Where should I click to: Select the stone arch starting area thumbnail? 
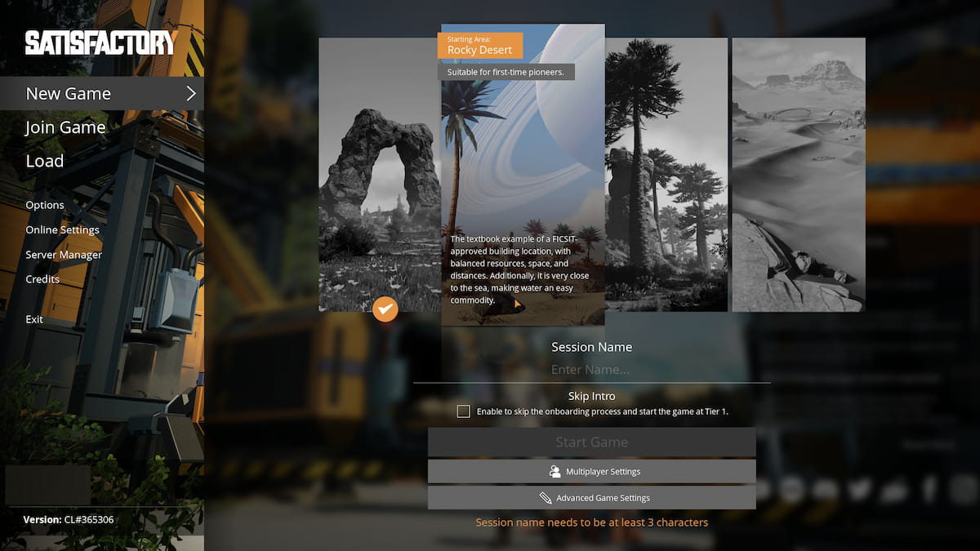point(380,175)
